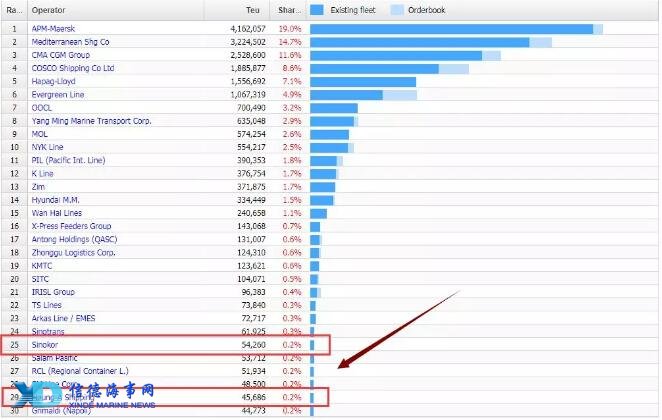Viewport: 662px width, 420px height.
Task: Click the 4.9% share value
Action: pos(292,95)
